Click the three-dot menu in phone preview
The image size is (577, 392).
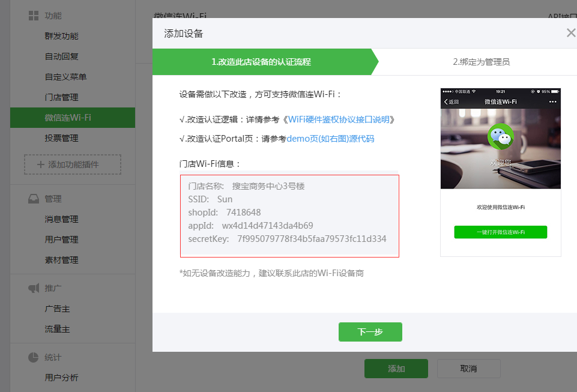(552, 102)
